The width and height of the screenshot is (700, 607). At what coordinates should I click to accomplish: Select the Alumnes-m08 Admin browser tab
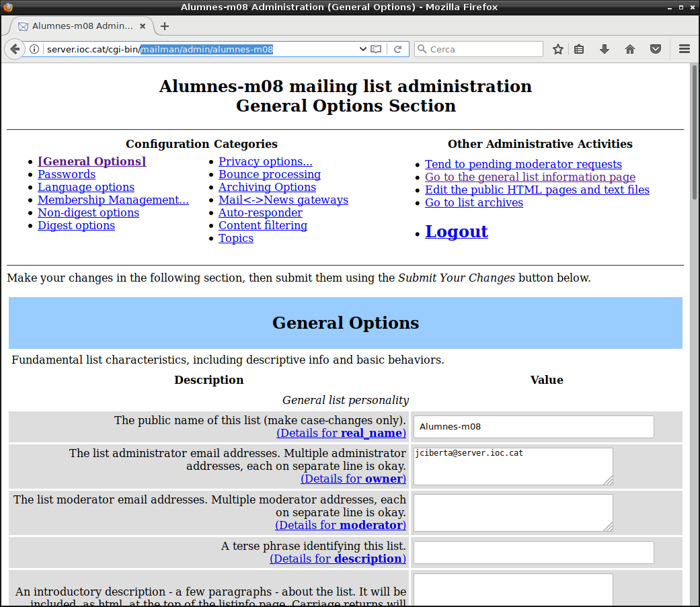(x=75, y=26)
